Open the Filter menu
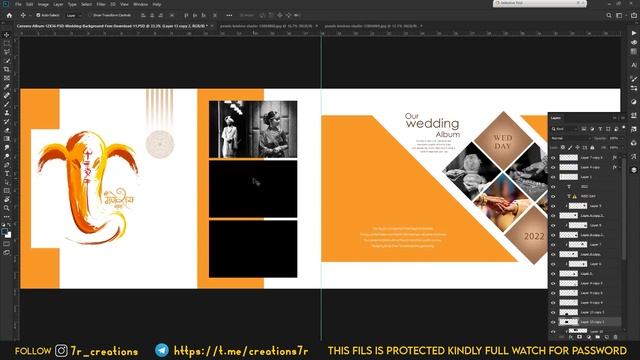This screenshot has height=360, width=640. click(101, 4)
